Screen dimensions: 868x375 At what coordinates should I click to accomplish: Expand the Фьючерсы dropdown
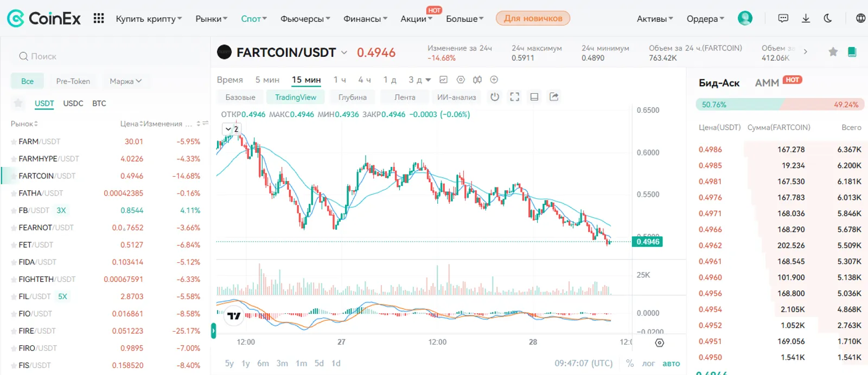[305, 18]
